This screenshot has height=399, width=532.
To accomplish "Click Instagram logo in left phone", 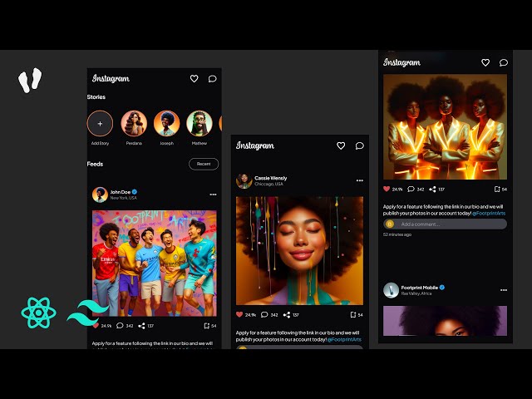I will (111, 79).
